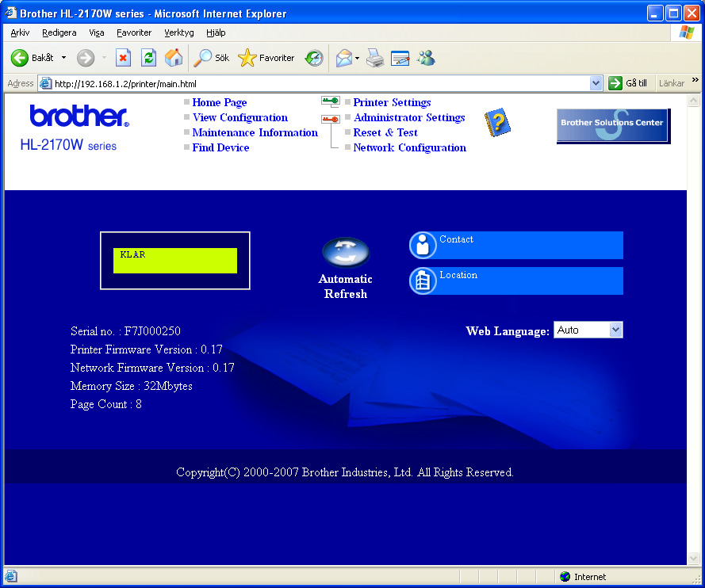The width and height of the screenshot is (705, 588).
Task: Click the KLAR printer status display
Action: (175, 261)
